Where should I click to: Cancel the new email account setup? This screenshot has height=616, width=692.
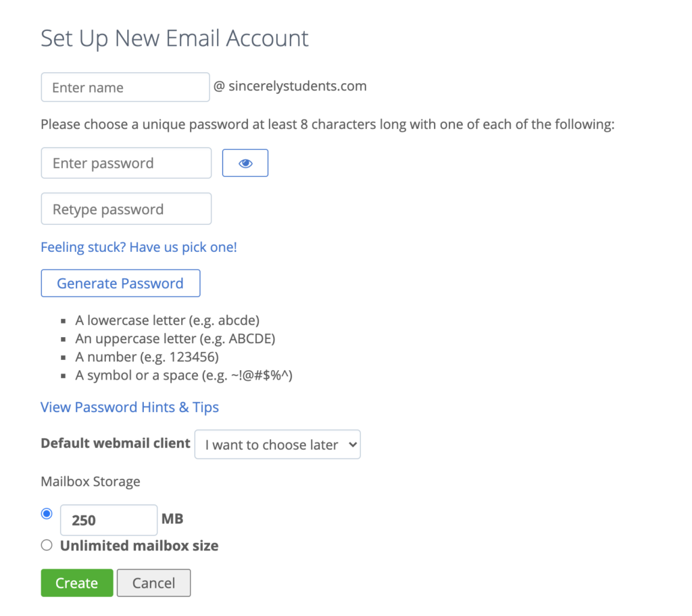point(153,582)
